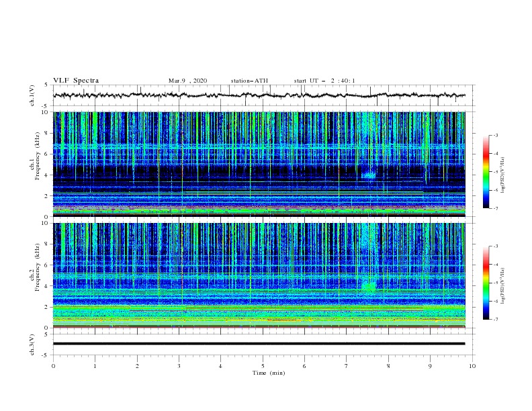532x411 pixels.
Task: Click the ch.1 "Frequency (kHz)" axis title
Action: pos(38,156)
